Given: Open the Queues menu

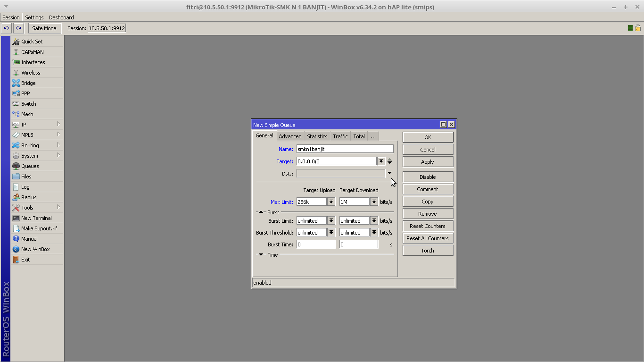Looking at the screenshot, I should (37, 166).
